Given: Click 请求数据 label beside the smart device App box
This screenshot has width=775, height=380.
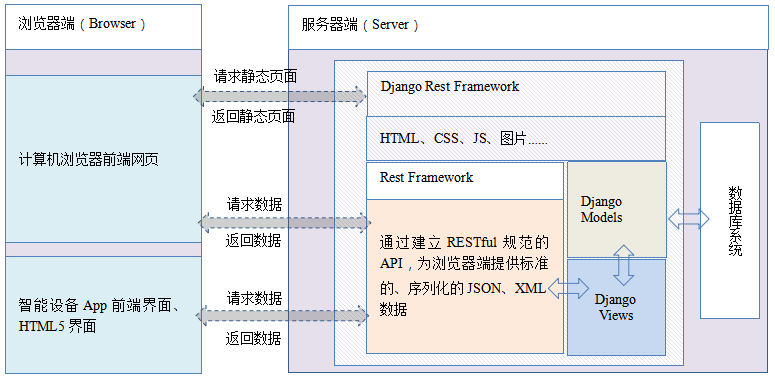Looking at the screenshot, I should (254, 298).
